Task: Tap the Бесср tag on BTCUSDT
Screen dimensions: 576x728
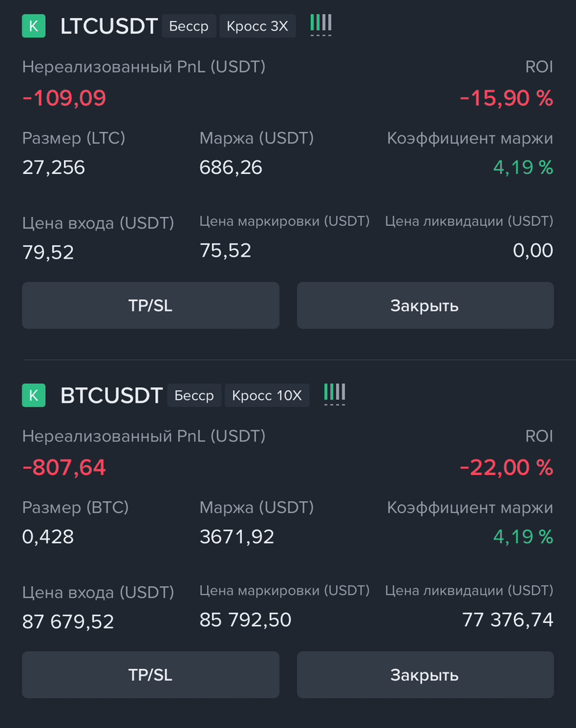Action: pyautogui.click(x=194, y=395)
